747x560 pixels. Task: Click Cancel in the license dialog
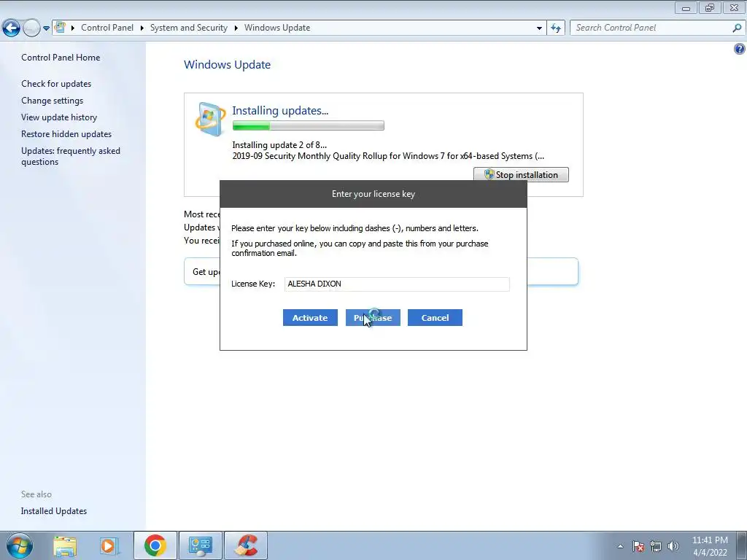[x=435, y=318]
